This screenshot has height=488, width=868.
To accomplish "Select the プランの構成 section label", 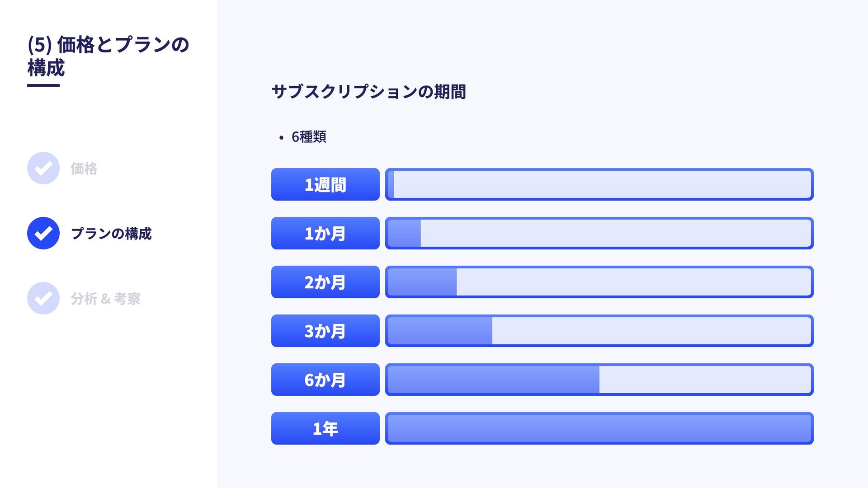I will tap(111, 234).
